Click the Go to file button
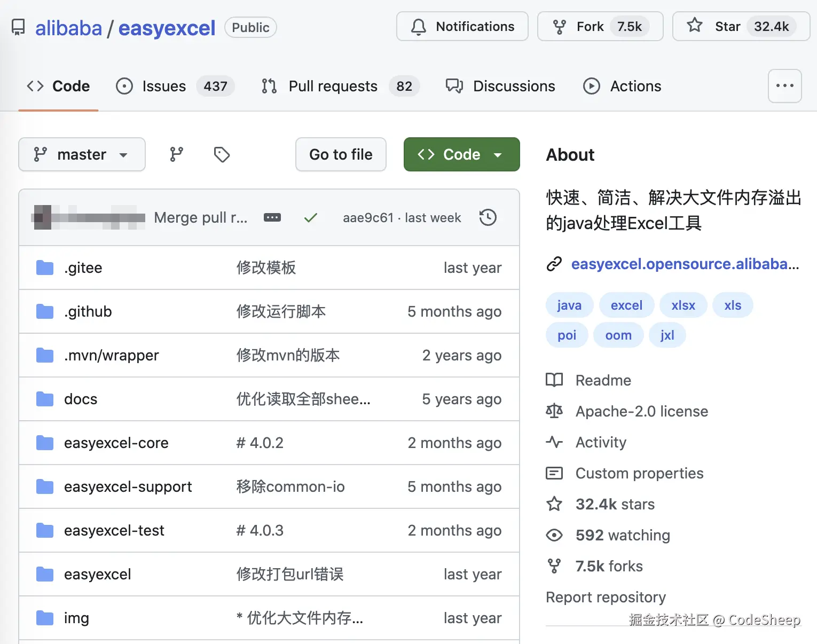Image resolution: width=817 pixels, height=644 pixels. [341, 154]
